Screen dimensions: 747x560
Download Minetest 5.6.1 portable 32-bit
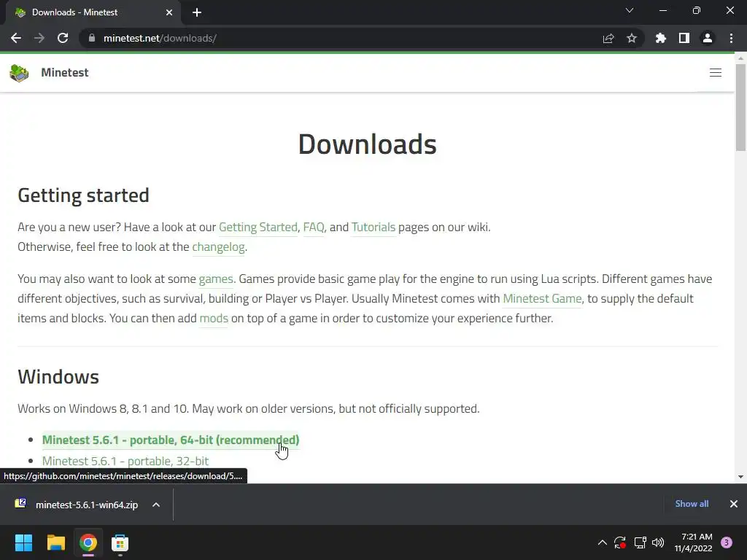125,461
